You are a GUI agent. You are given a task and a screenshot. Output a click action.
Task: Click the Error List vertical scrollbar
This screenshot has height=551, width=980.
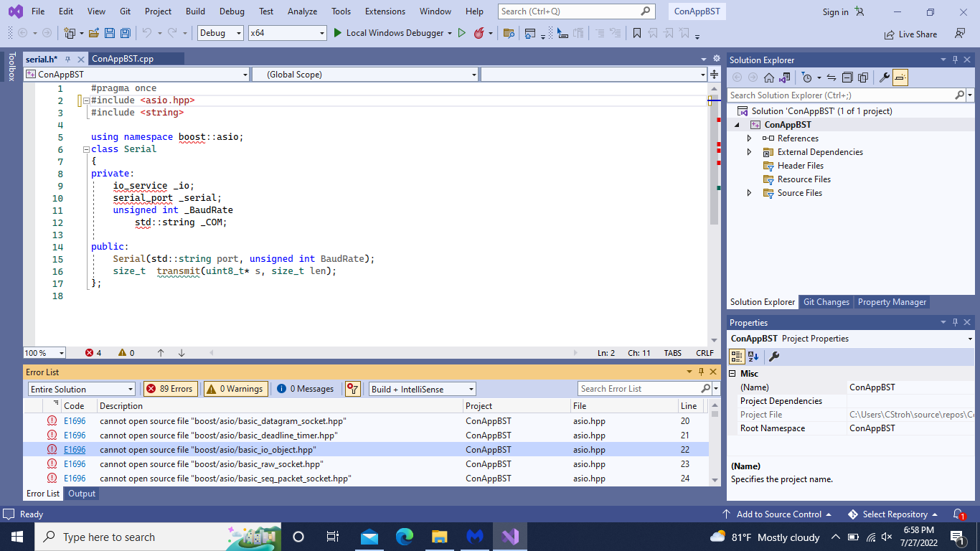point(715,442)
